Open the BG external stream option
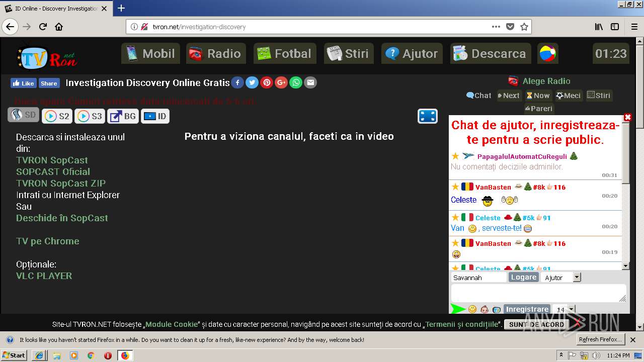644x362 pixels. tap(123, 116)
